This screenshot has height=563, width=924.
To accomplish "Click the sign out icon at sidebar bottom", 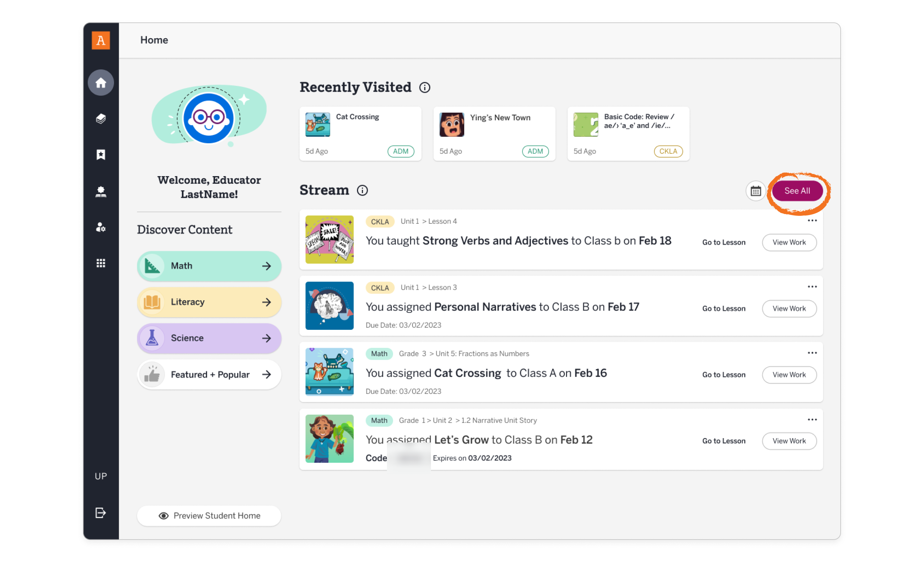I will 100,513.
